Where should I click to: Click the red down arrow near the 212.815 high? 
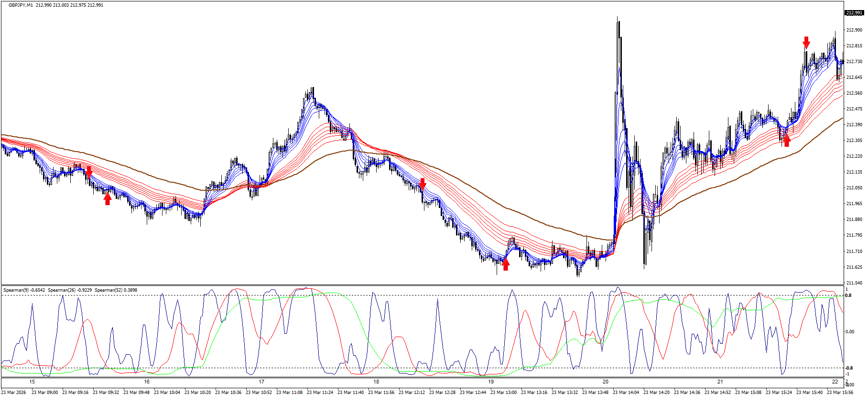coord(806,43)
